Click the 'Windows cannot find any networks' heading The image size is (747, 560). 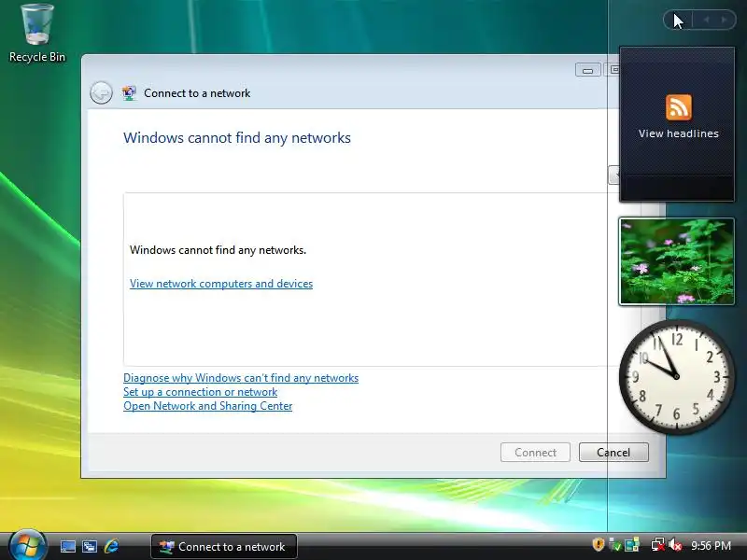click(237, 138)
